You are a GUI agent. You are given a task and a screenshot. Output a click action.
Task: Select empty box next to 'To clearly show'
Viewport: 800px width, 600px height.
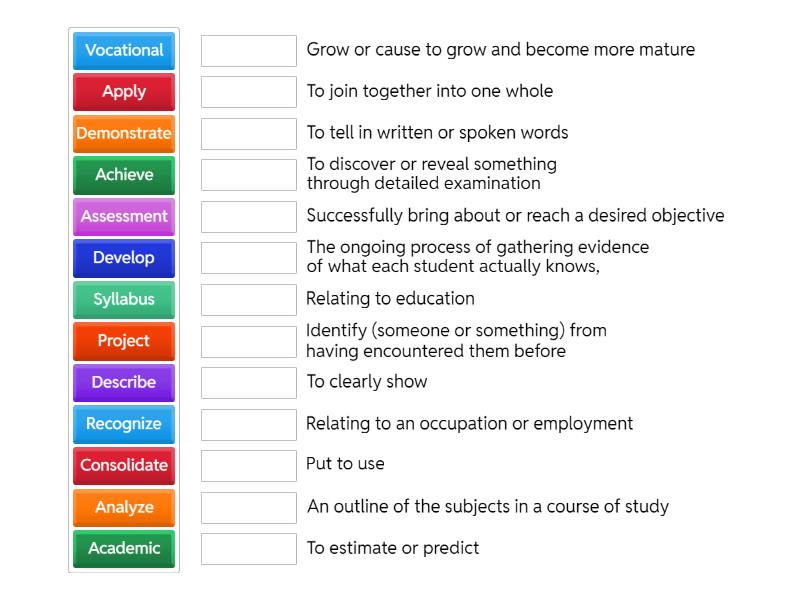click(x=249, y=382)
